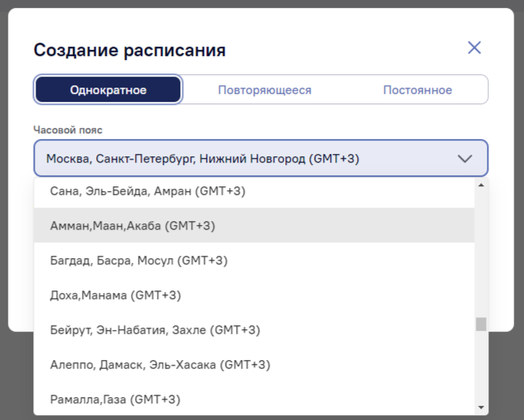The width and height of the screenshot is (524, 420).
Task: Click the Создание расписания dialog title
Action: click(x=129, y=51)
